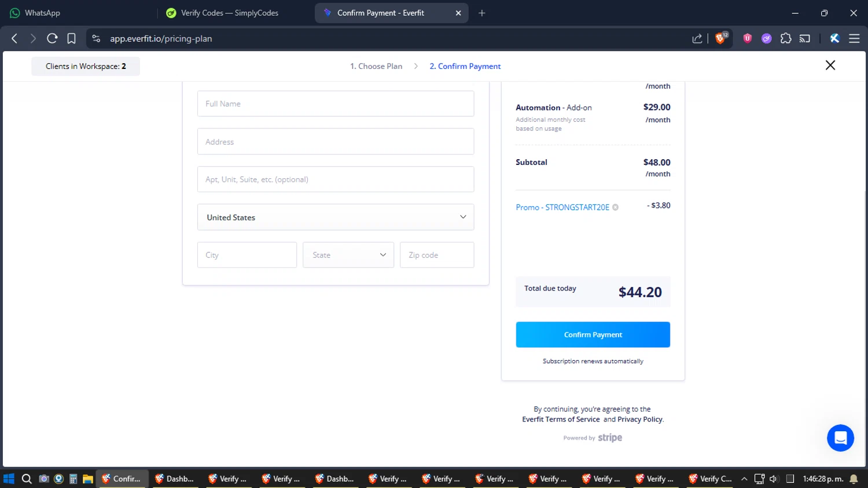The image size is (868, 488).
Task: Click the Confir... taskbar window button
Action: click(122, 479)
